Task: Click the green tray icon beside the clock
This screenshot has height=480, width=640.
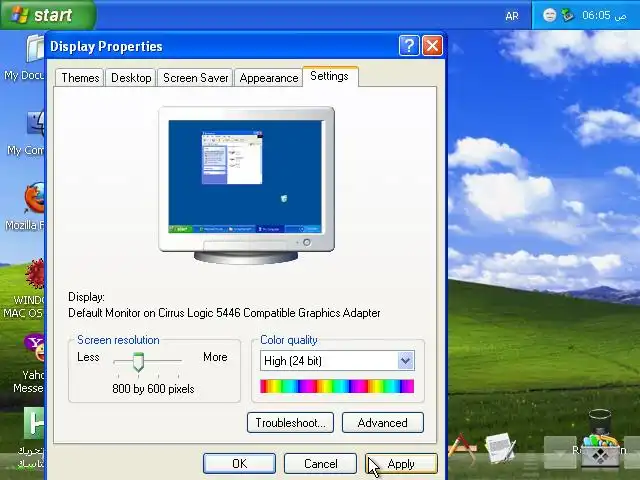Action: tap(567, 16)
